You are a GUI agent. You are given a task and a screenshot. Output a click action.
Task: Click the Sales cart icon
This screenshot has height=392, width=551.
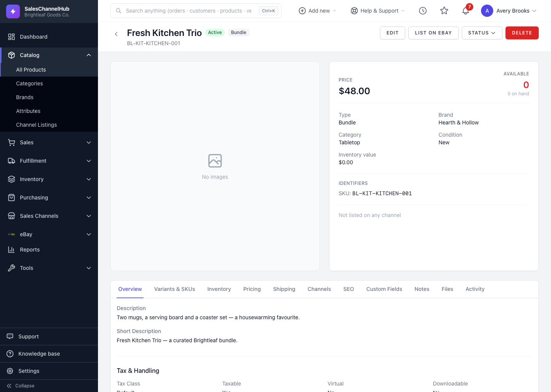pos(11,142)
